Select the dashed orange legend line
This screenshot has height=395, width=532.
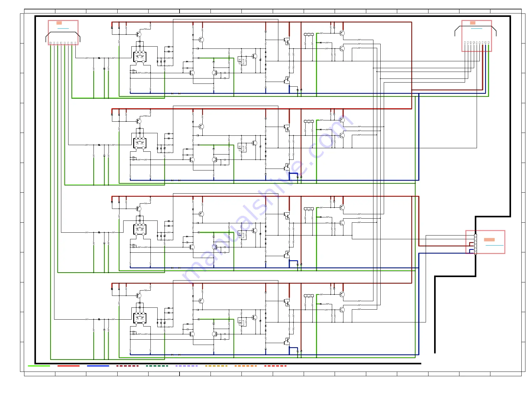[246, 366]
